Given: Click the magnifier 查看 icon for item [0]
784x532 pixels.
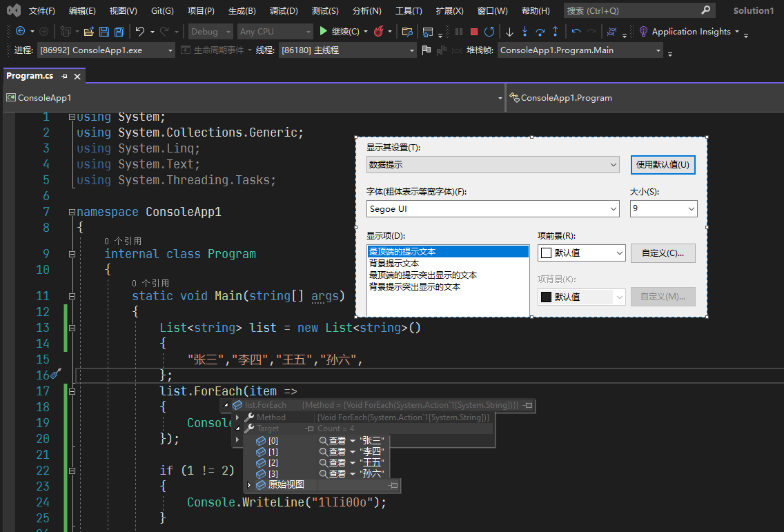Looking at the screenshot, I should (323, 441).
